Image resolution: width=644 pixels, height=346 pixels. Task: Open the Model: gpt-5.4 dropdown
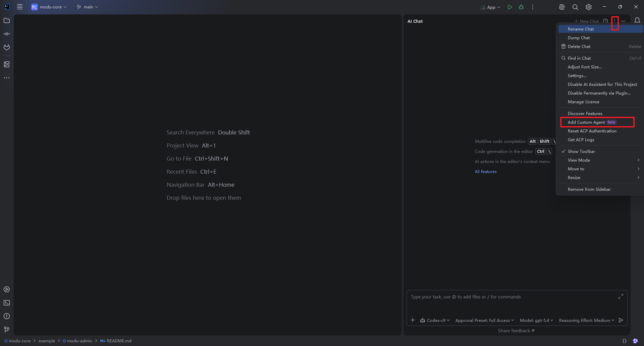(x=537, y=321)
